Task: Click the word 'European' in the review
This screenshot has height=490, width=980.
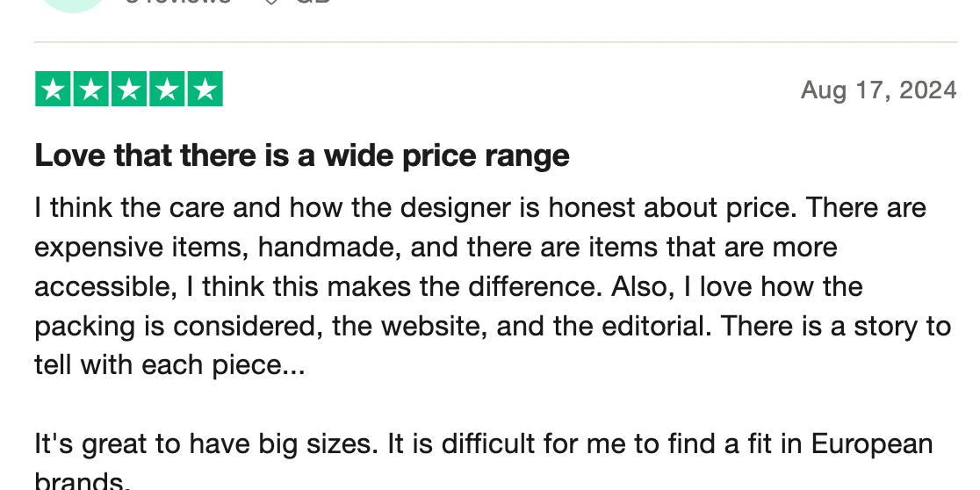Action: (x=871, y=443)
